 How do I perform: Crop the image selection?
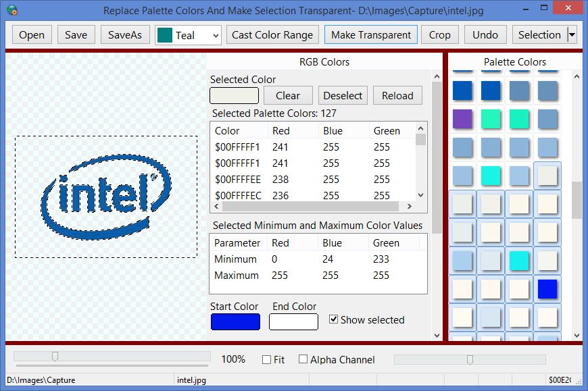[440, 35]
